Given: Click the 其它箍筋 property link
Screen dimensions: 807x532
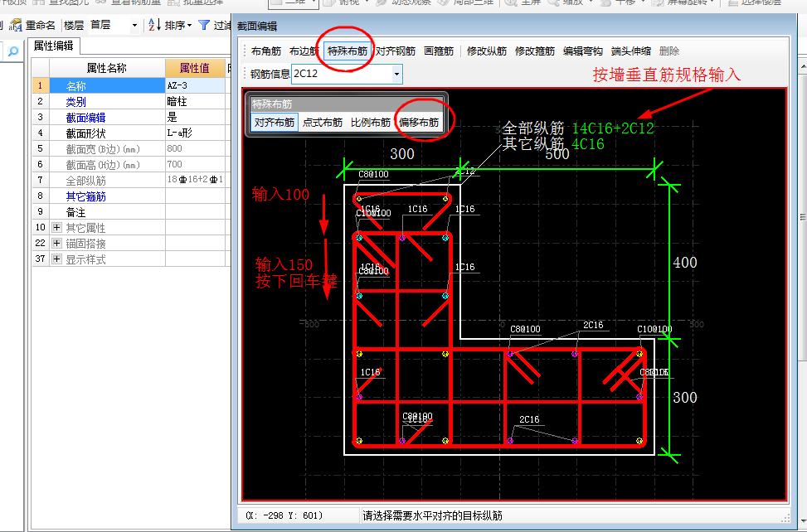Looking at the screenshot, I should 85,196.
